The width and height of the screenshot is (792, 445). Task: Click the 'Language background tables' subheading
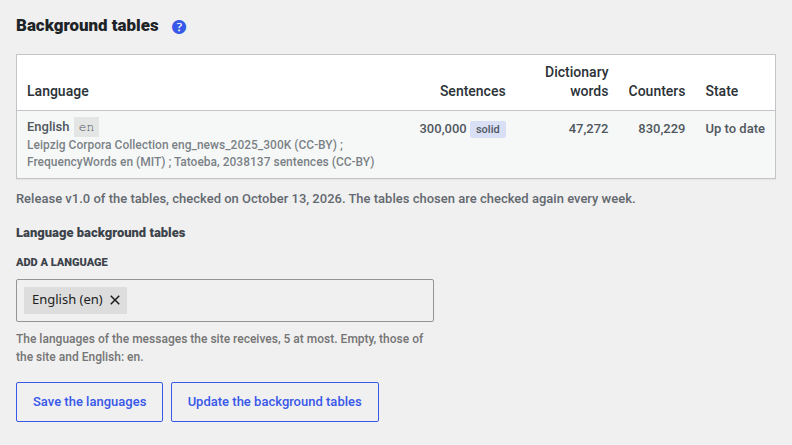pyautogui.click(x=101, y=232)
